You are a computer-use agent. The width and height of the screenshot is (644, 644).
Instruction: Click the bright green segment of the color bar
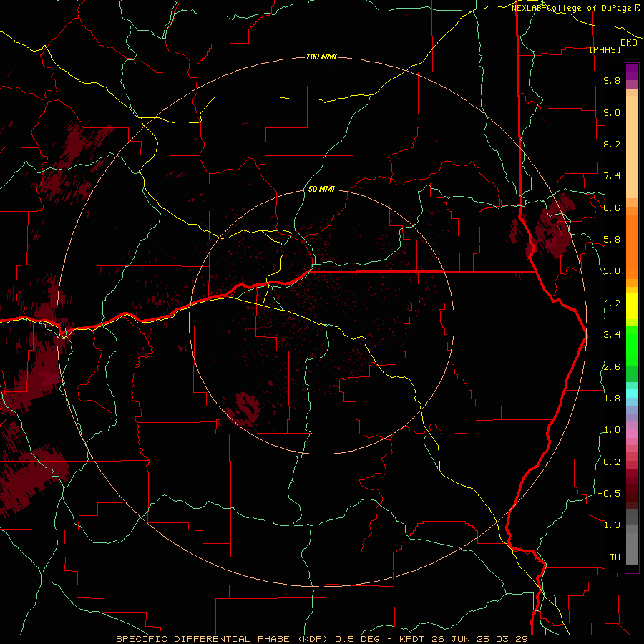click(x=632, y=345)
